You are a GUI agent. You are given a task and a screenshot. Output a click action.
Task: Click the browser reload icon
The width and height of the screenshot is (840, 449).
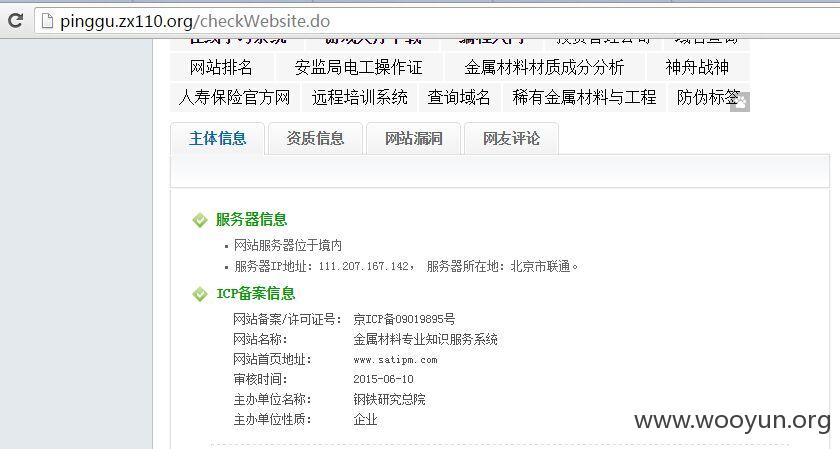coord(16,21)
